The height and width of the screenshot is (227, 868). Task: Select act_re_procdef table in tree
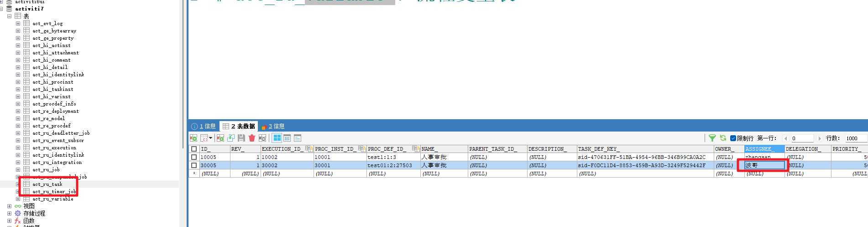[x=52, y=126]
